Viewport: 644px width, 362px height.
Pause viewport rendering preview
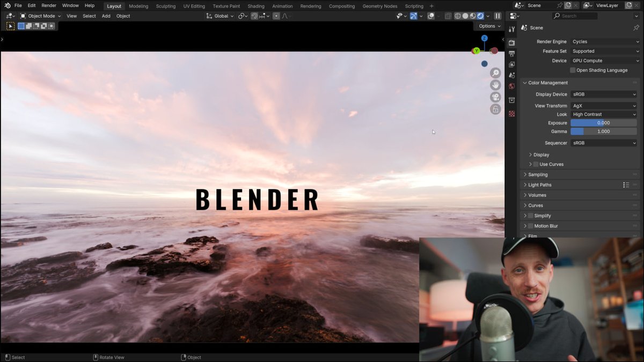pos(497,16)
